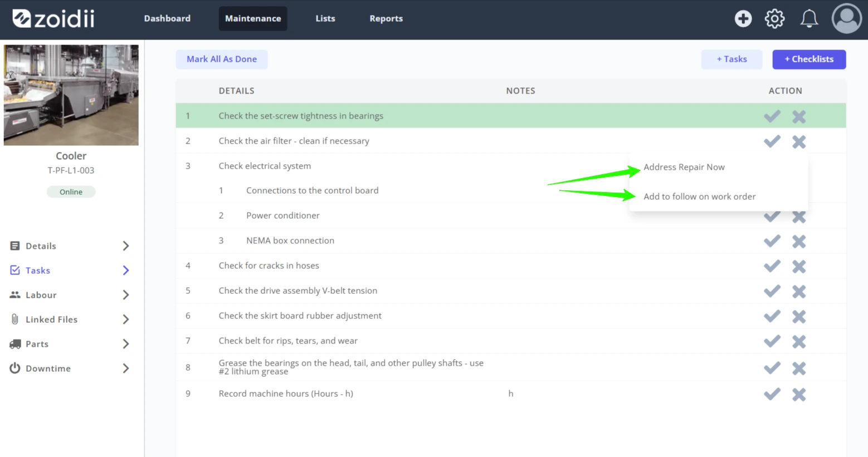Open the settings gear icon
Screen dimensions: 868x457
coord(774,19)
